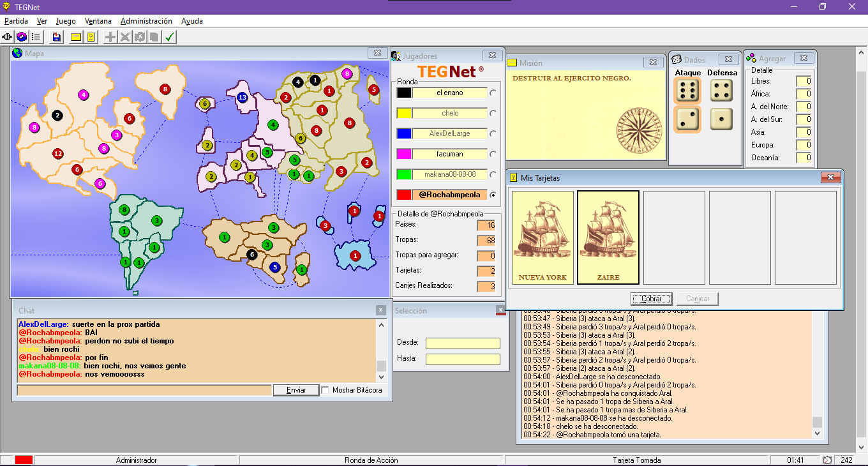868x466 pixels.
Task: Click the green checkmark toolbar icon
Action: 169,37
